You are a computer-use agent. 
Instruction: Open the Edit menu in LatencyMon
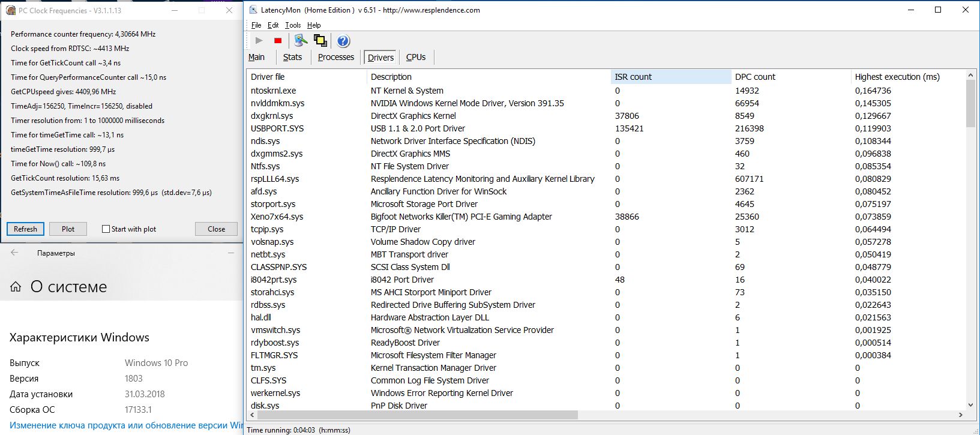273,25
